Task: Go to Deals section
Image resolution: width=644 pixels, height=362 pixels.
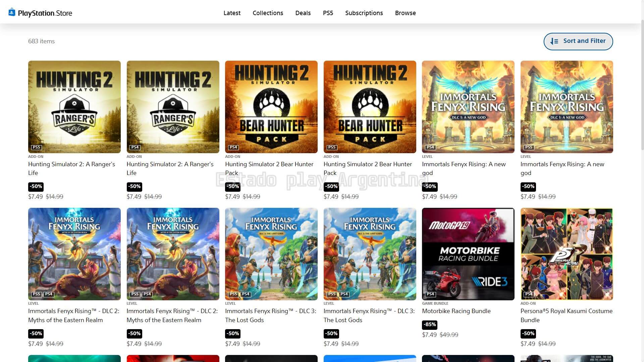Action: coord(303,13)
